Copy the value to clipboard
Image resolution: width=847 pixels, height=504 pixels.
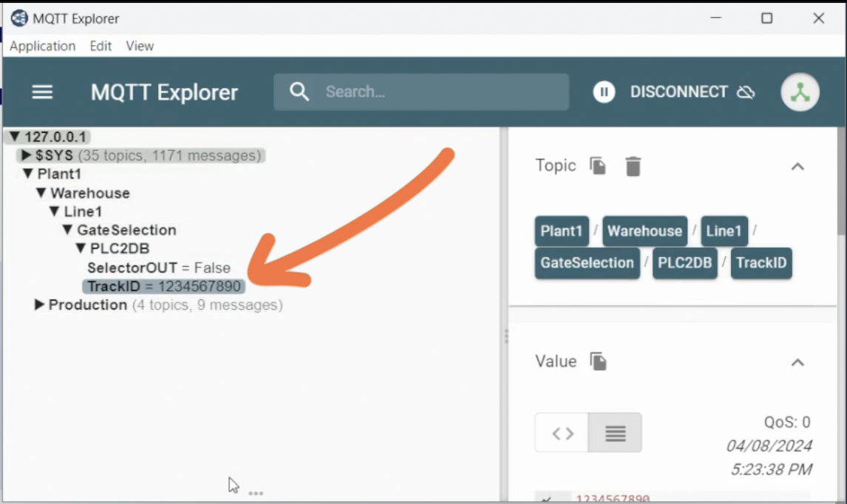(x=598, y=361)
